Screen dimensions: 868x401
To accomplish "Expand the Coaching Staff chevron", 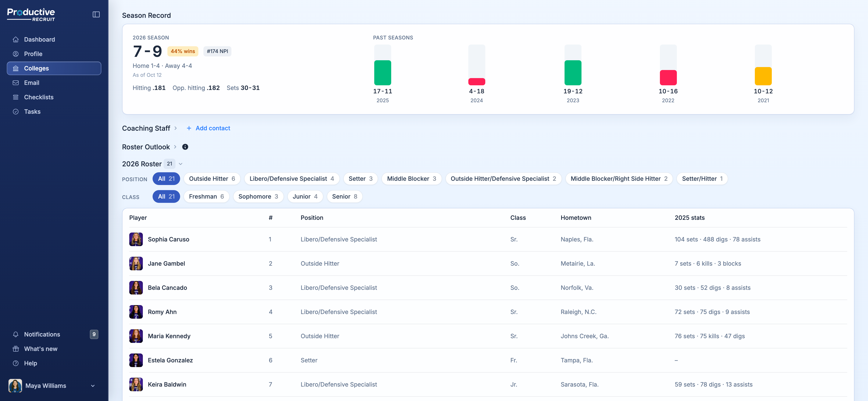I will pos(175,128).
